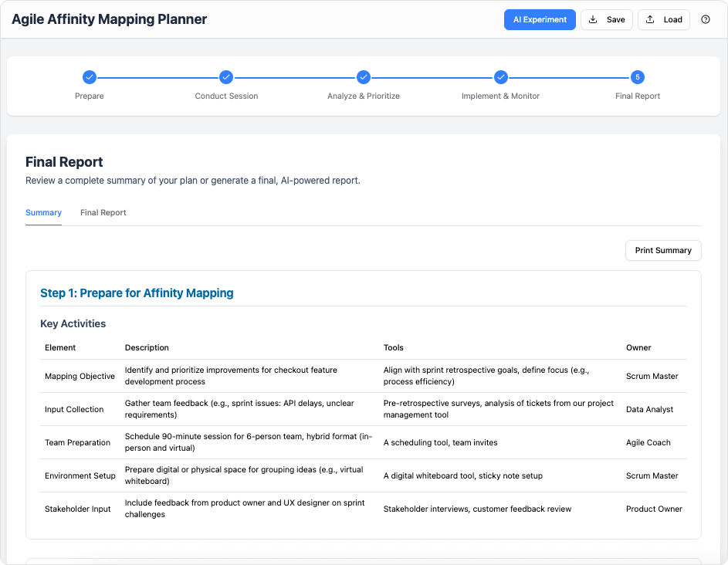Click the Print Summary button
728x565 pixels.
click(x=663, y=250)
